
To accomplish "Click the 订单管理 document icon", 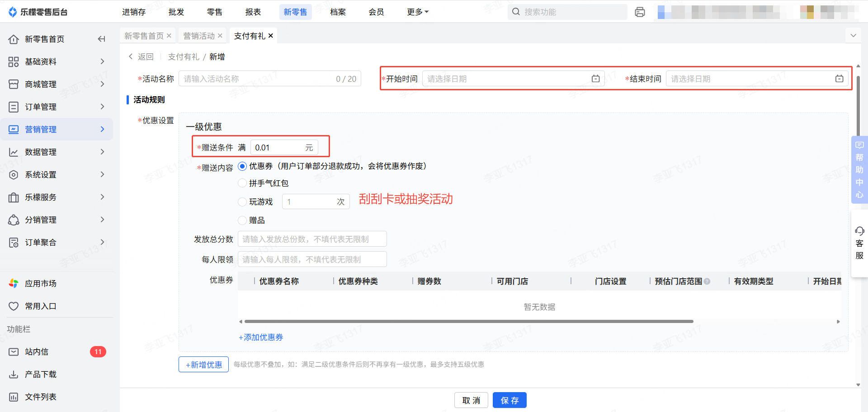I will click(x=14, y=107).
